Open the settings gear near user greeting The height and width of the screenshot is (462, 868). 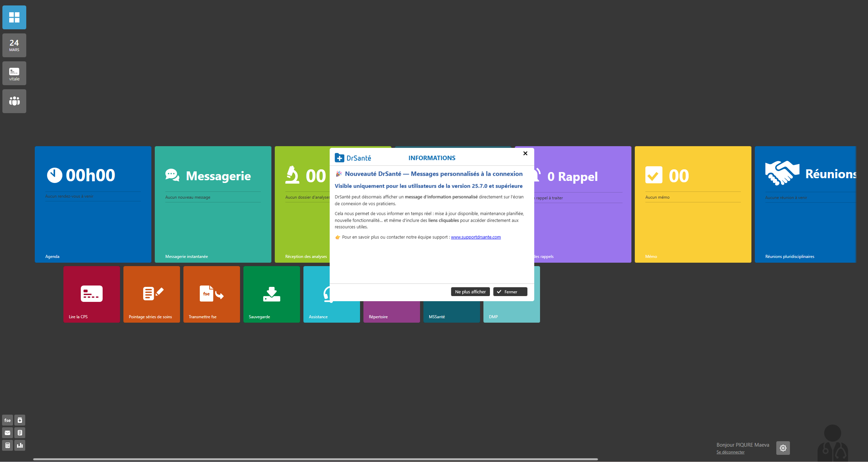783,448
